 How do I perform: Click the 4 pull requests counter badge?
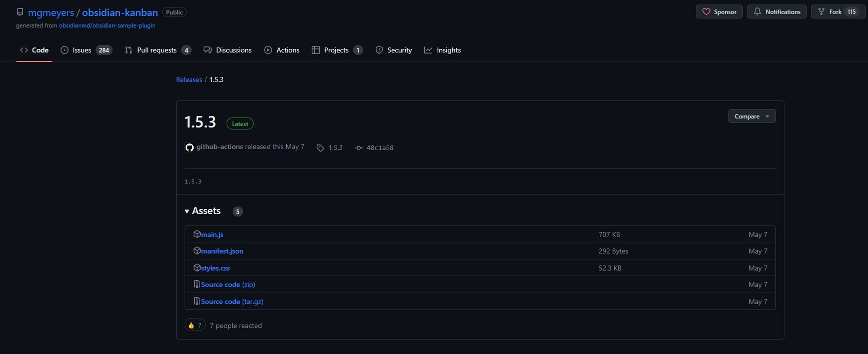coord(186,50)
